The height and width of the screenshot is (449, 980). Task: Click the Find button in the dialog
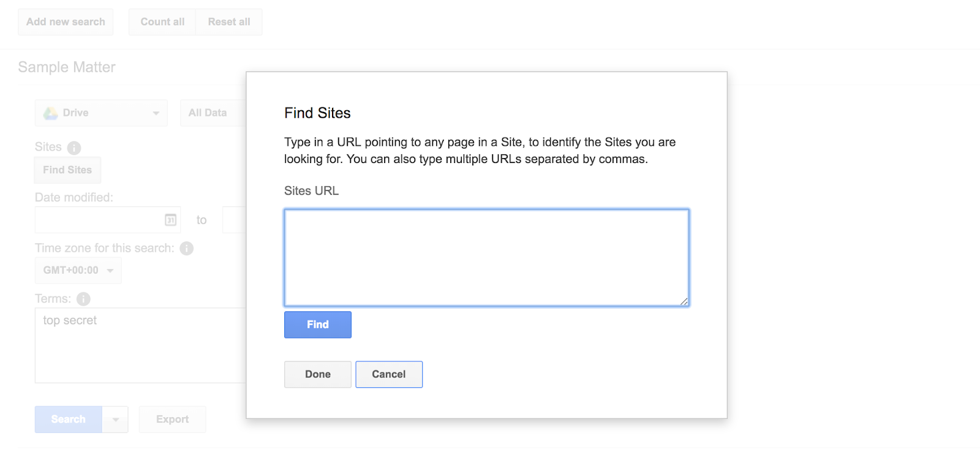(x=317, y=324)
